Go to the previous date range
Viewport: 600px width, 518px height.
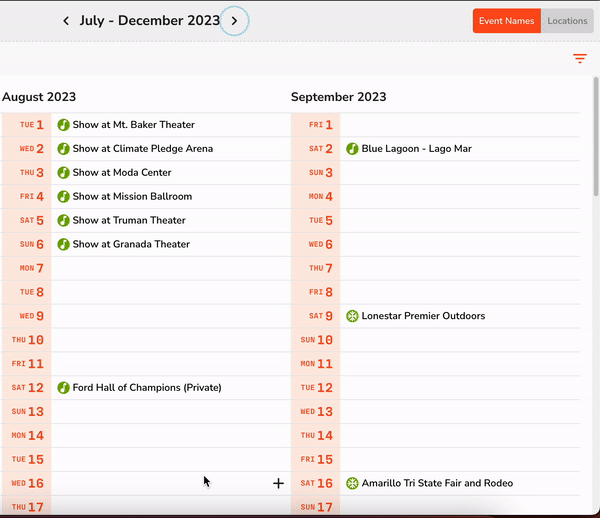tap(66, 21)
